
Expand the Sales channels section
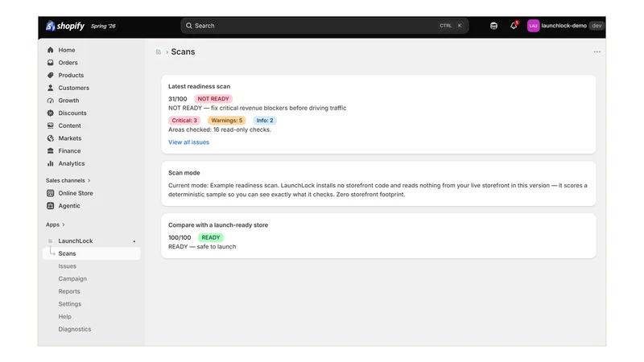pos(68,180)
